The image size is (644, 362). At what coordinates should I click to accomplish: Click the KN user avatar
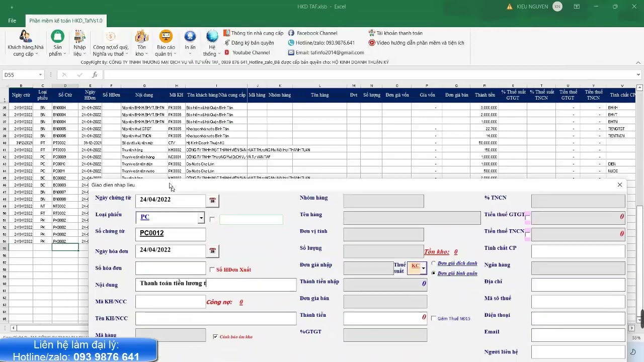(557, 7)
